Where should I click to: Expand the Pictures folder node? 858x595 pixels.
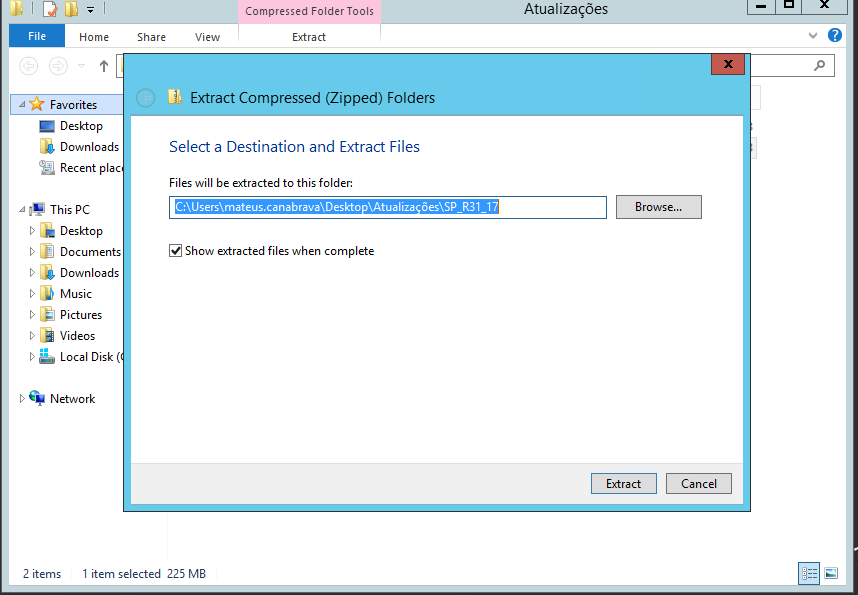point(32,314)
